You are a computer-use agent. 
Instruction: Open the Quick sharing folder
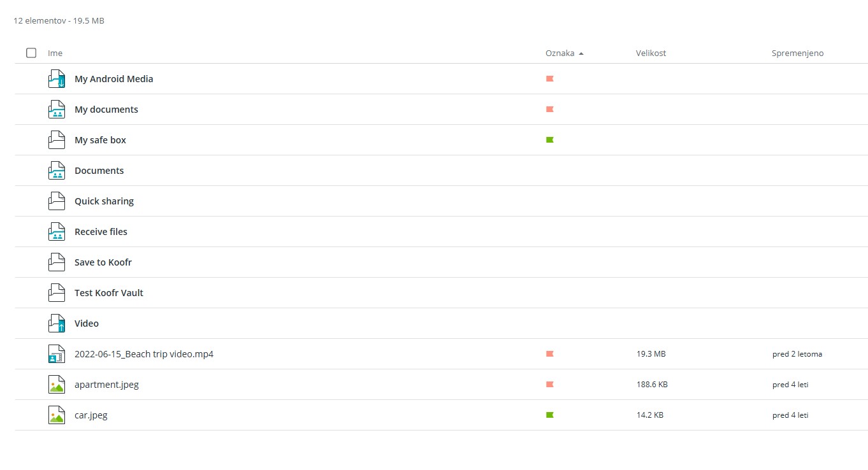coord(104,201)
